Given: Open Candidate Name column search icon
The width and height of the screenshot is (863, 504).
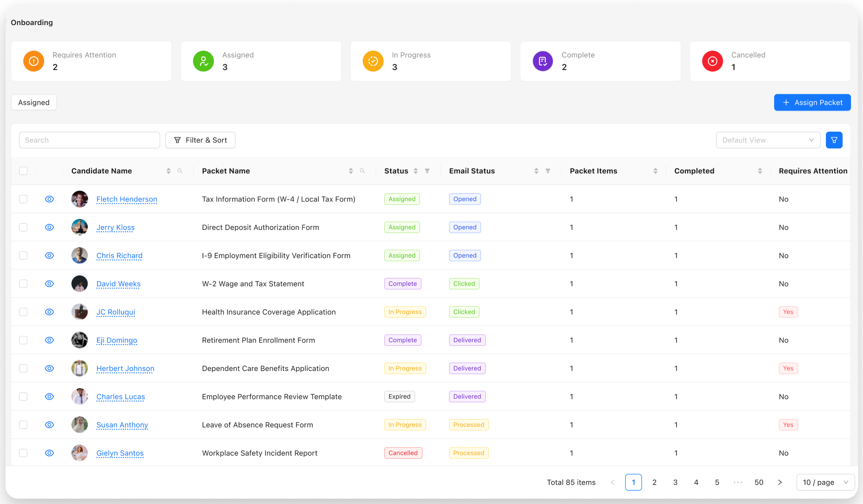Looking at the screenshot, I should click(x=180, y=171).
